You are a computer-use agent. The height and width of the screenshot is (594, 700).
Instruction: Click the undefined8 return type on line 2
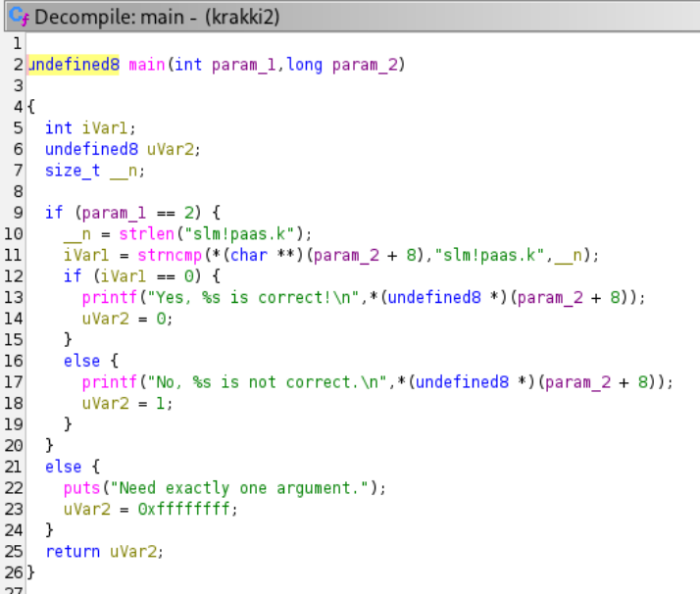coord(74,65)
